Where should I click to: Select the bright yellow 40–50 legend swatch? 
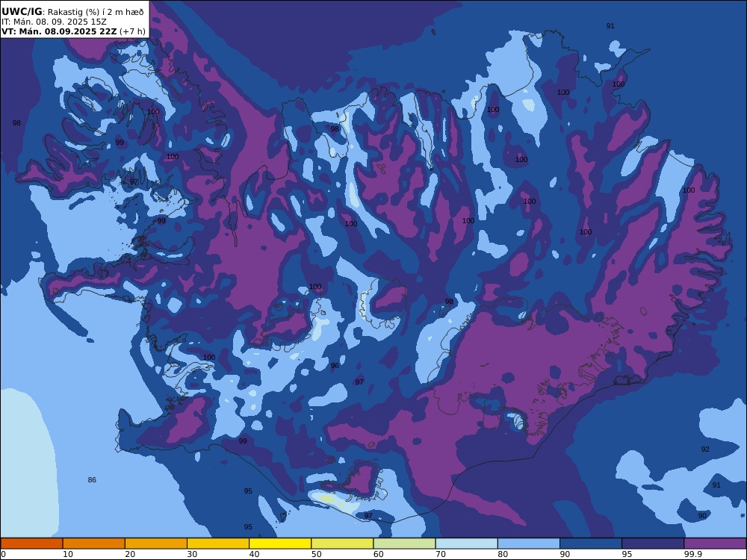coord(280,544)
